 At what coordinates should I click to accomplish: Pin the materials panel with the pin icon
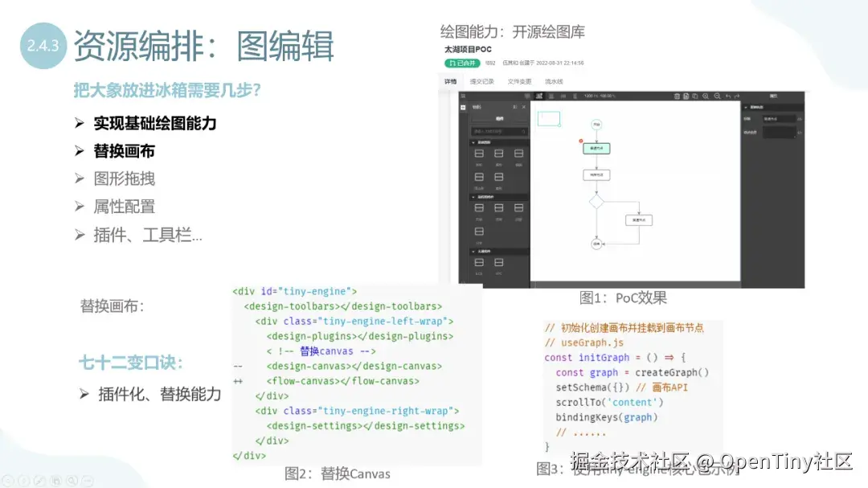click(x=515, y=107)
